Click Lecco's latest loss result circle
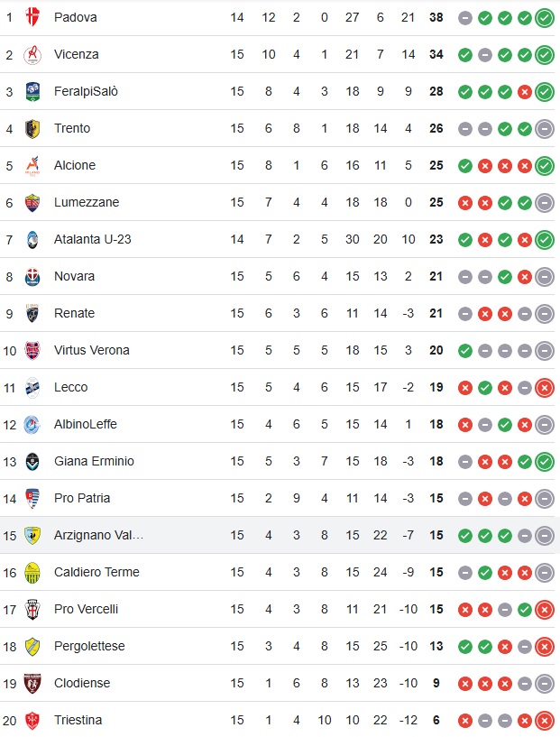Screen dimensions: 560x737 [545, 388]
